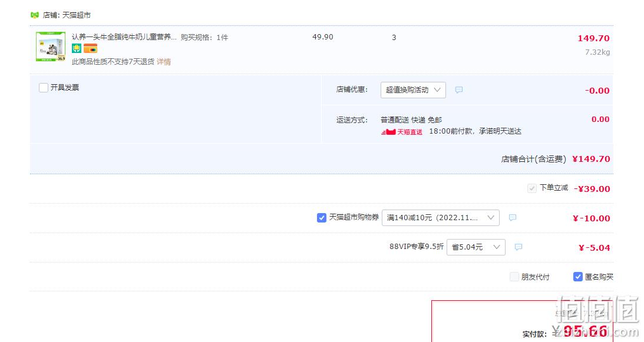Tick the 开具发票 invoice checkbox
This screenshot has width=644, height=342.
click(x=44, y=88)
